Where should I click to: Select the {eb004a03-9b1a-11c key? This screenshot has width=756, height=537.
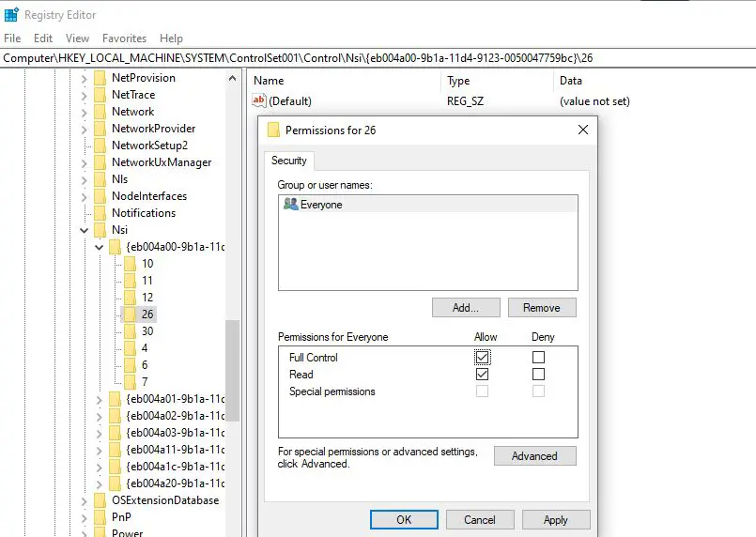pos(175,433)
